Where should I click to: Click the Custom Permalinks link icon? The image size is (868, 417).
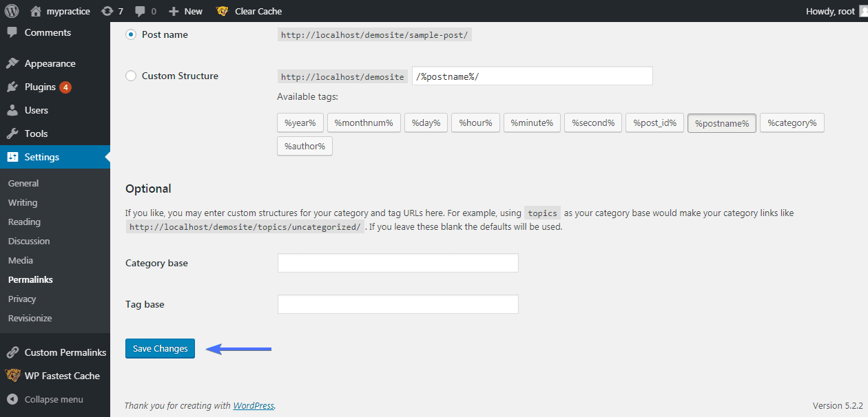point(12,352)
